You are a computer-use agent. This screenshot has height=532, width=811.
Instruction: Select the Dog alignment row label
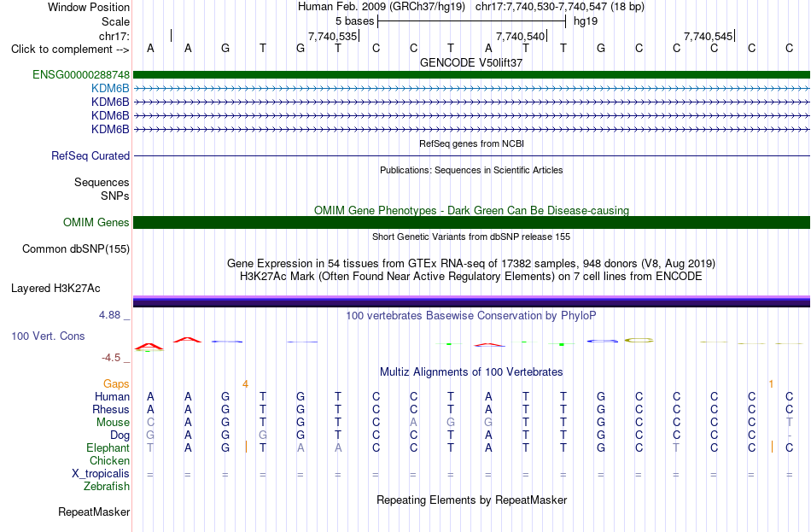pyautogui.click(x=120, y=436)
